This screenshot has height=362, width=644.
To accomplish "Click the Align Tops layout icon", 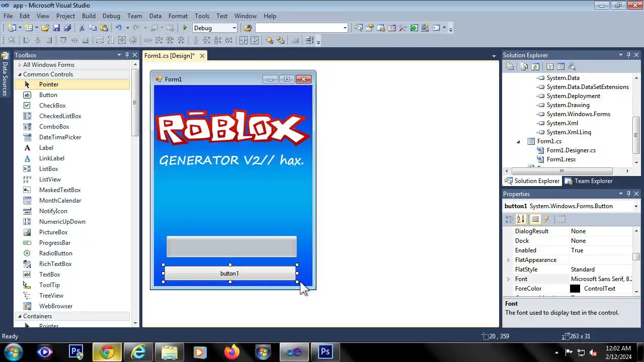I will pyautogui.click(x=63, y=41).
